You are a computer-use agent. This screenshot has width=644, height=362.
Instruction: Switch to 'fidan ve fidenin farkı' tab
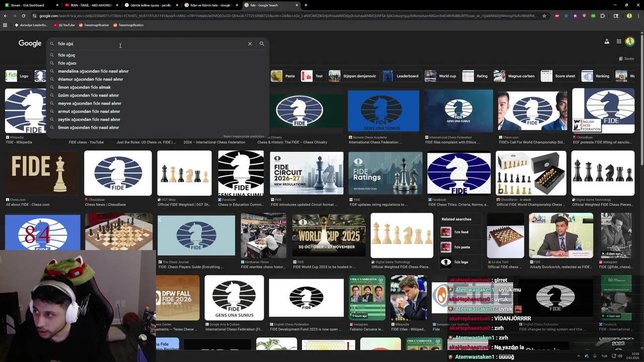[x=211, y=5]
